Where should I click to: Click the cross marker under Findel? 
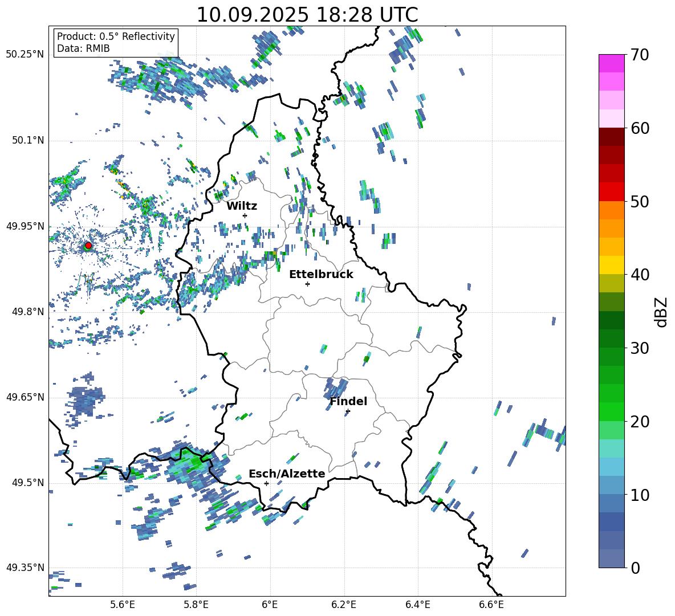[x=348, y=411]
